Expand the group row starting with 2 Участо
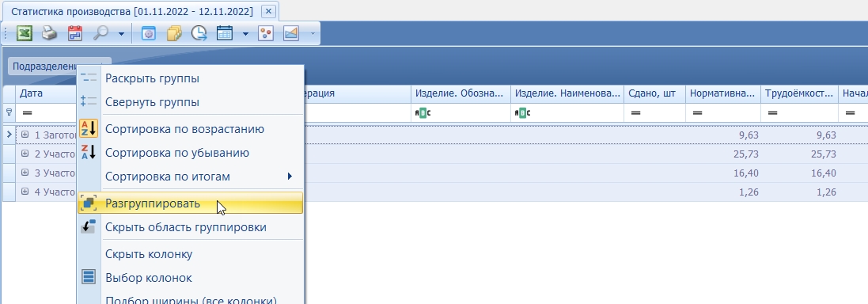Screen dimensions: 868x304 (25, 154)
